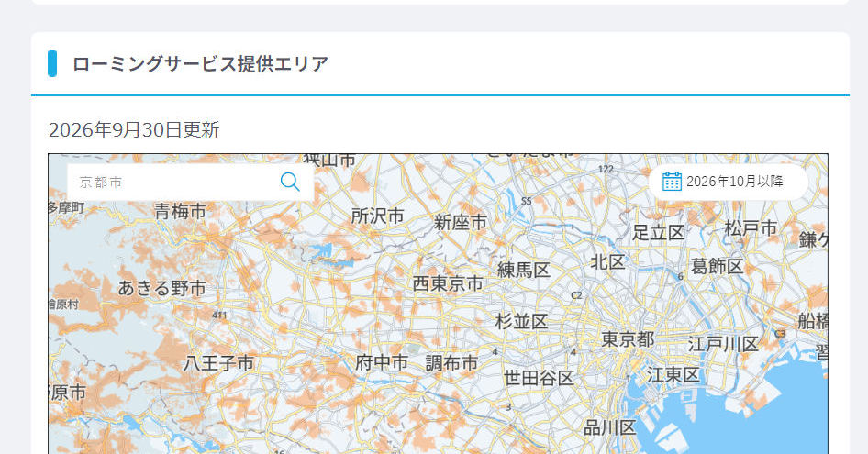Image resolution: width=868 pixels, height=454 pixels.
Task: Click the 調布市 map label
Action: (x=451, y=363)
